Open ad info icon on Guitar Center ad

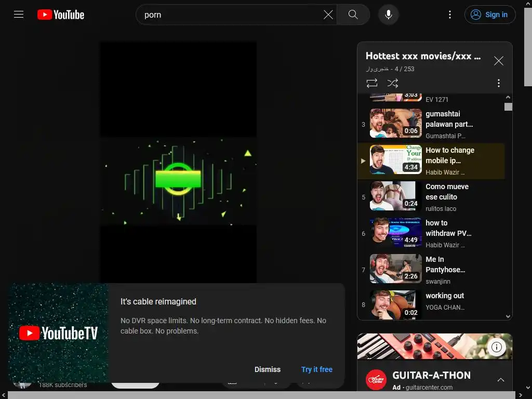496,347
